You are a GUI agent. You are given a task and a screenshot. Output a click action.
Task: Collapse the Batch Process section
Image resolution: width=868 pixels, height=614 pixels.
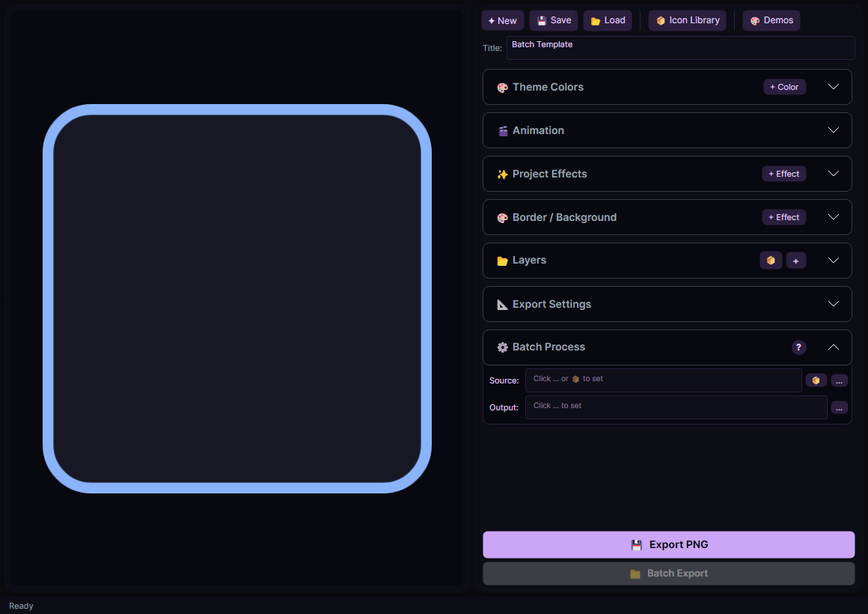834,347
